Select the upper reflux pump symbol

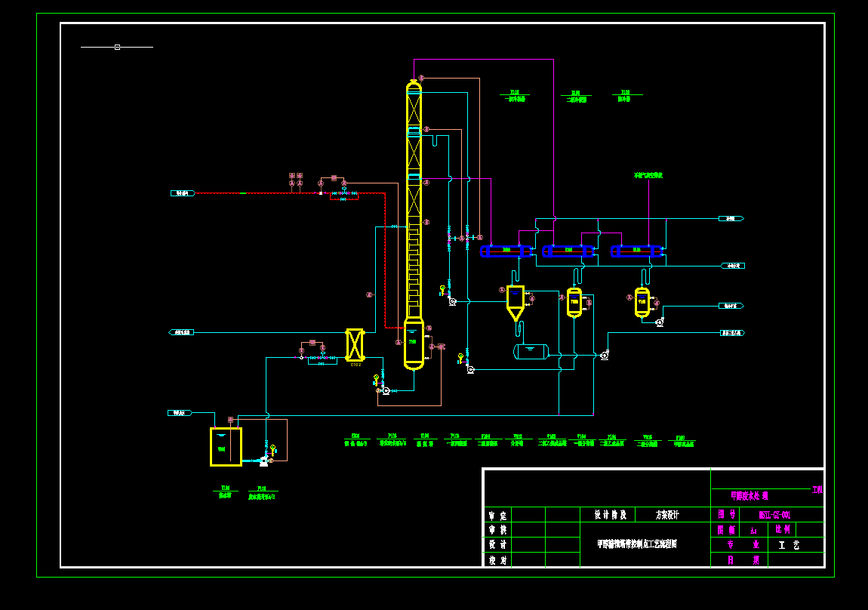click(452, 302)
